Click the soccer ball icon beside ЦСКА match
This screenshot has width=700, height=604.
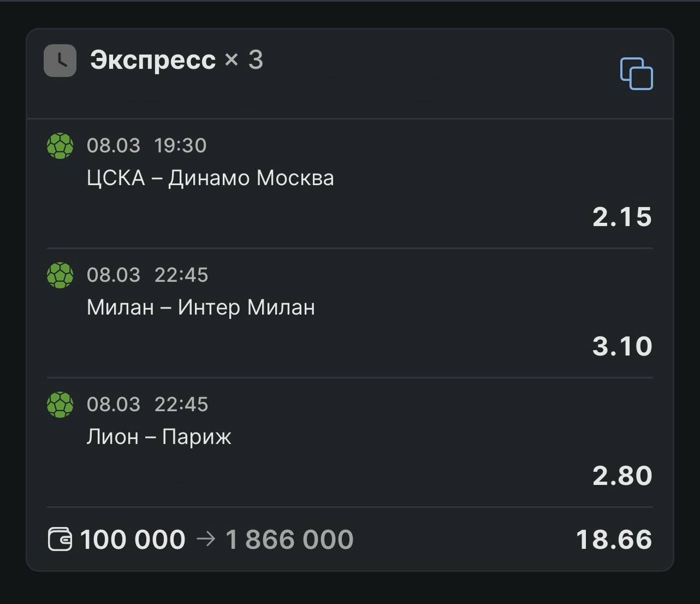point(60,146)
